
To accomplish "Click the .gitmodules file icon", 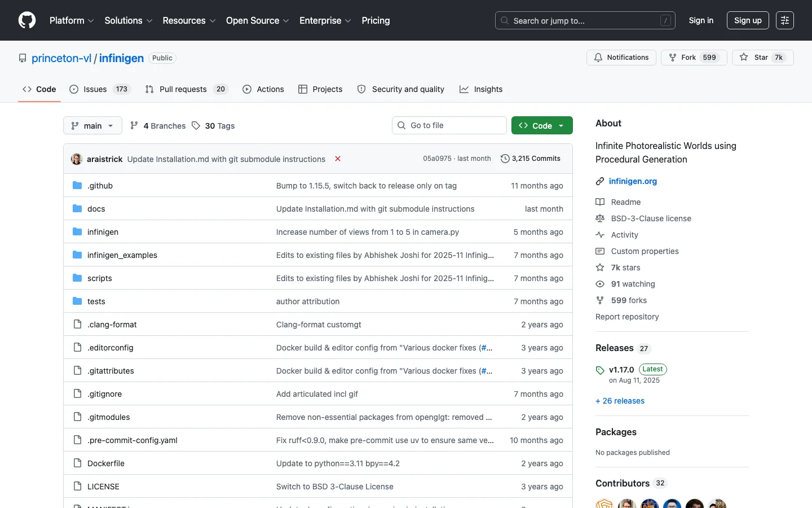I will coord(77,417).
